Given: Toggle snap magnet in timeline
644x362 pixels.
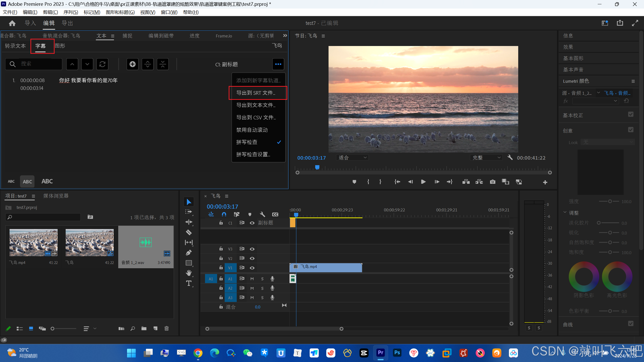Looking at the screenshot, I should pos(224,214).
